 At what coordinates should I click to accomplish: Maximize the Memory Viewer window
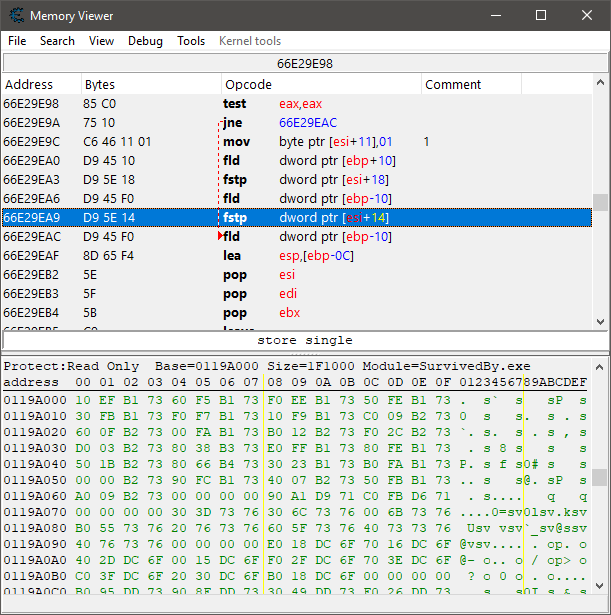point(541,15)
